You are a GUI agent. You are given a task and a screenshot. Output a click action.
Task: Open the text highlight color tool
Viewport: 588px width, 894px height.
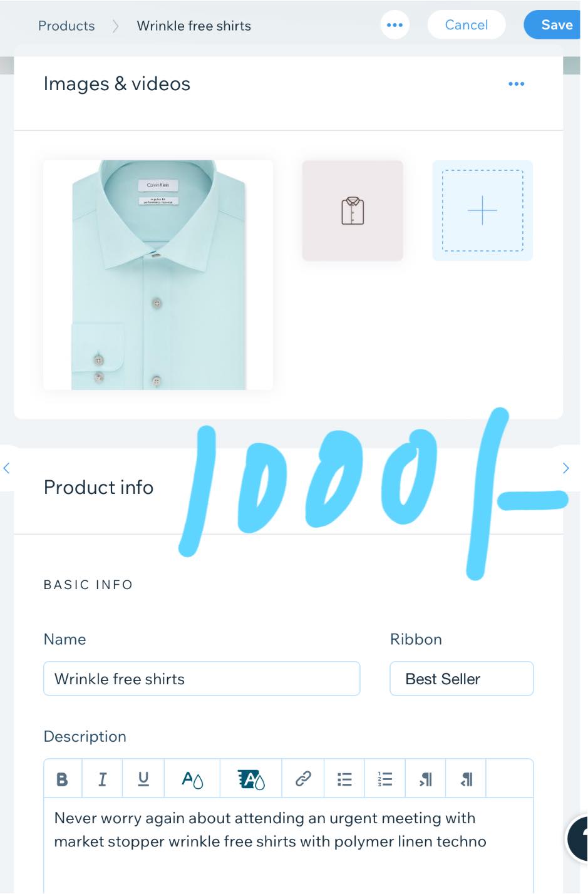(251, 779)
